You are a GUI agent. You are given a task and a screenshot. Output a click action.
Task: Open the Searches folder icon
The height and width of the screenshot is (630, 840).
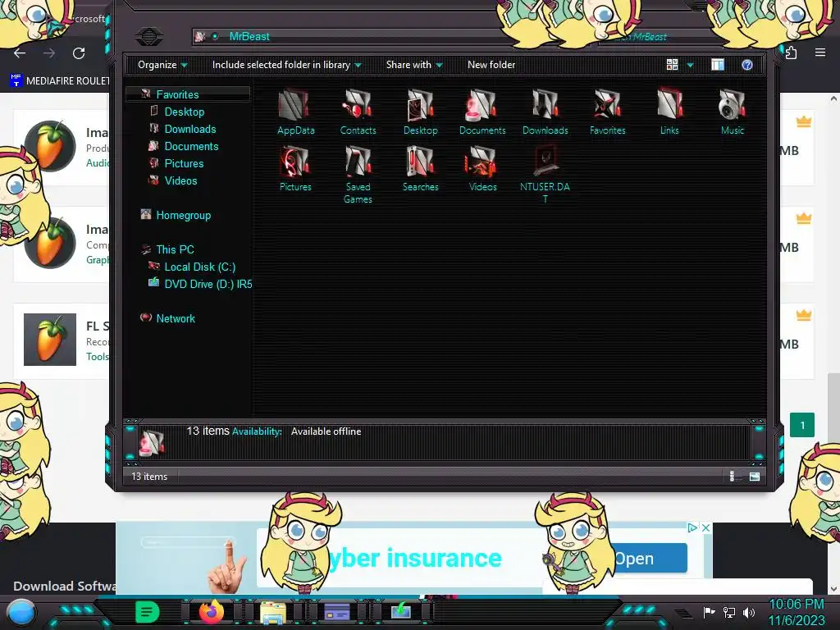[x=421, y=168]
